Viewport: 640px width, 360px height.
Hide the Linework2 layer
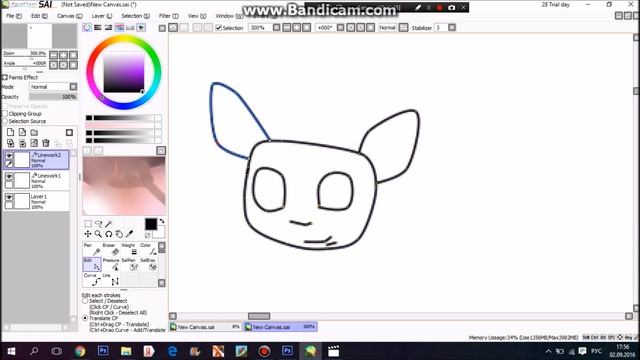click(x=9, y=156)
